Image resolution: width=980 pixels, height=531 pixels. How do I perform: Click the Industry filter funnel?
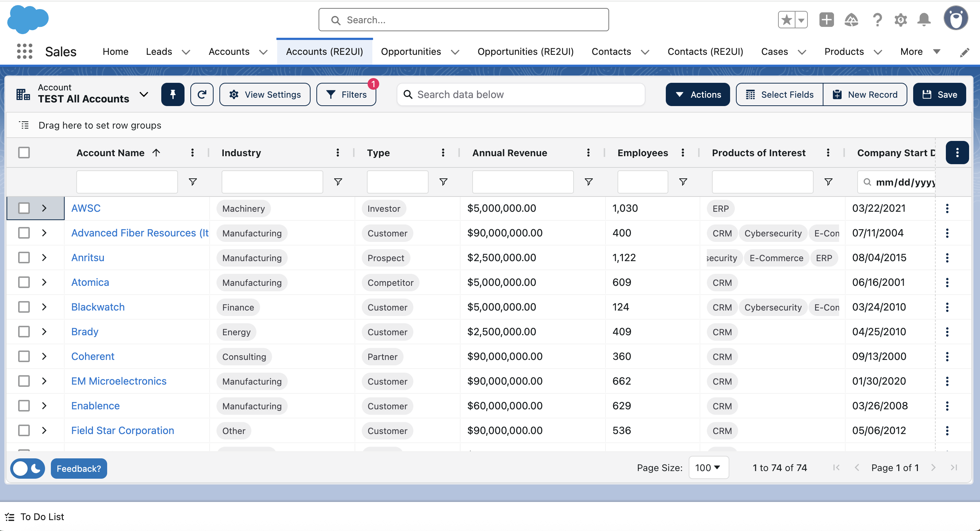(x=338, y=182)
